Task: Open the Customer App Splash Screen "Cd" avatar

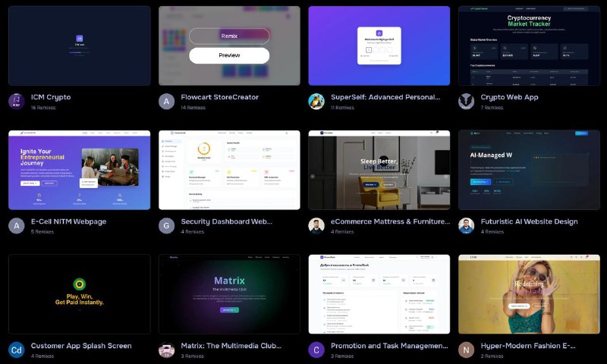Action: point(17,350)
